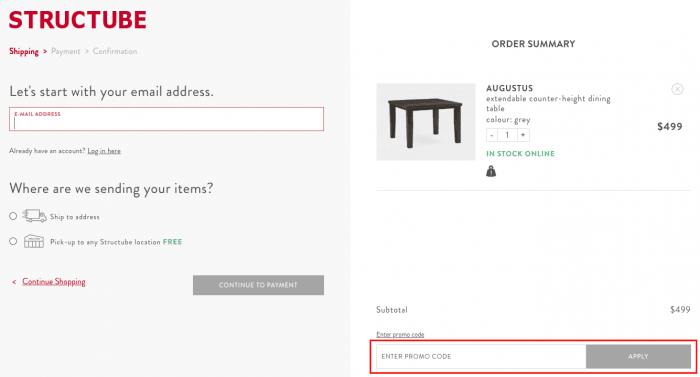The height and width of the screenshot is (377, 700).
Task: Apply the promo code
Action: [x=638, y=356]
